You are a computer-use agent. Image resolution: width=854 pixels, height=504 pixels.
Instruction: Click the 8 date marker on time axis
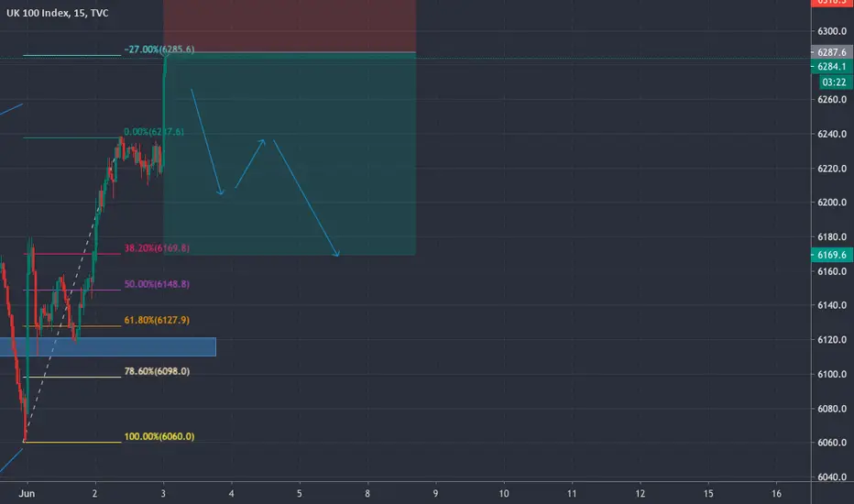[x=367, y=494]
